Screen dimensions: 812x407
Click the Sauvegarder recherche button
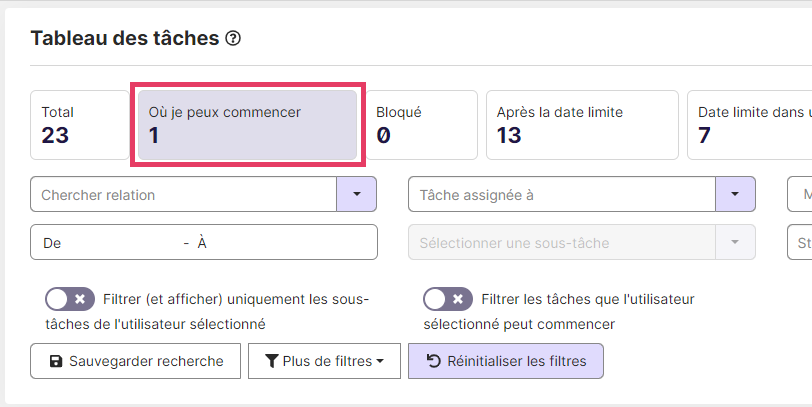pos(135,361)
